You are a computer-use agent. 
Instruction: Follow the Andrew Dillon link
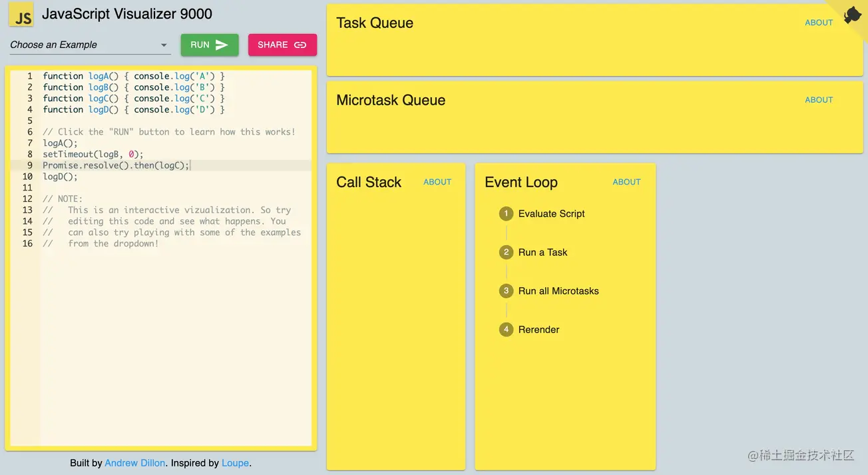click(135, 463)
